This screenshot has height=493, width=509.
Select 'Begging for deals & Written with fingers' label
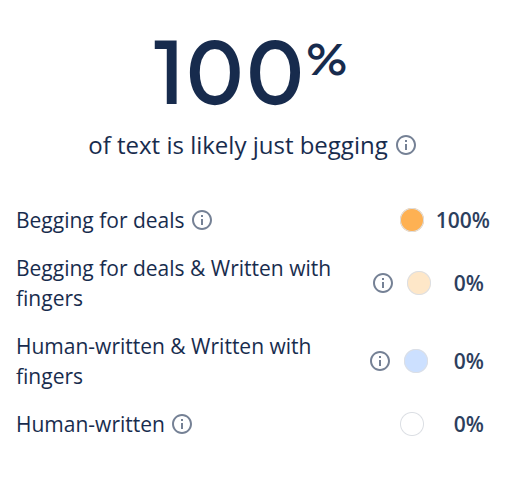pos(173,283)
